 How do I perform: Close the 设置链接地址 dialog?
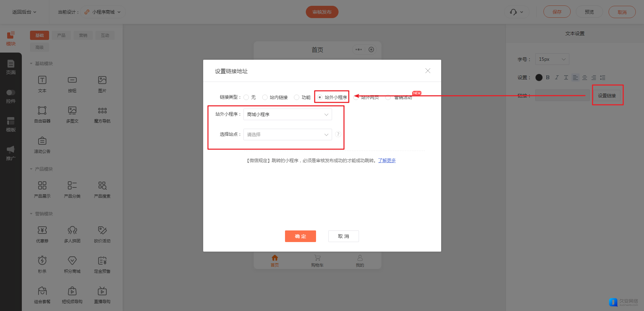click(428, 71)
